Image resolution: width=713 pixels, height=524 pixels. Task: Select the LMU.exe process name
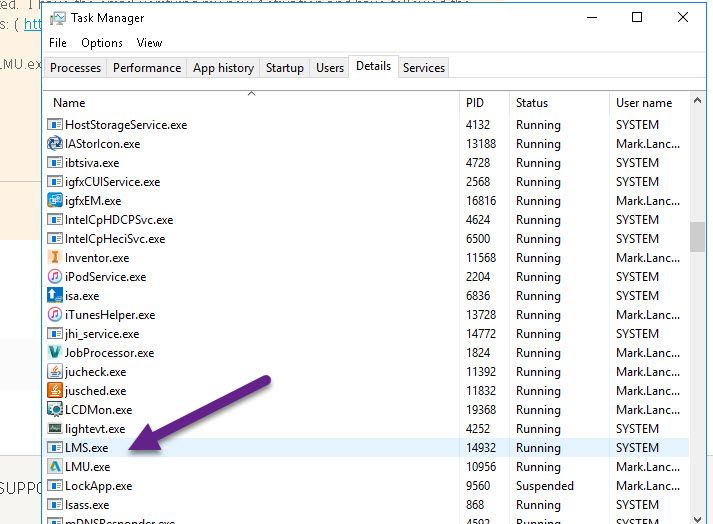coord(87,467)
